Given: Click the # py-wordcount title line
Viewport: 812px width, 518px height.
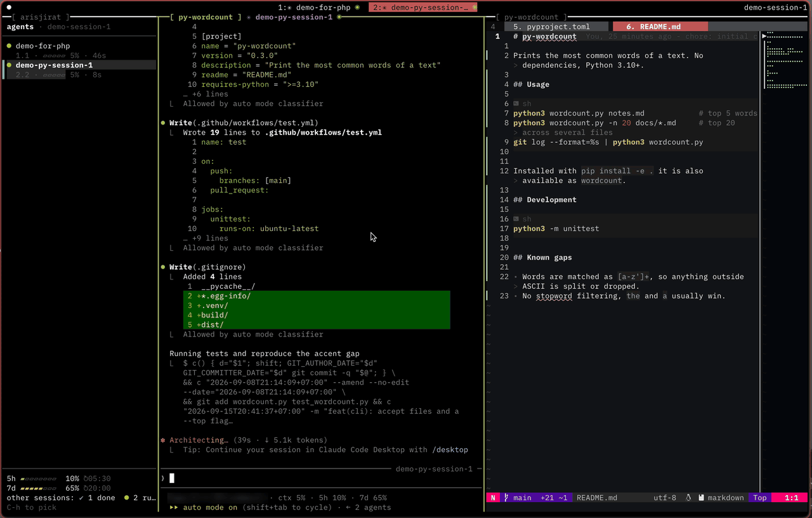Looking at the screenshot, I should coord(545,36).
